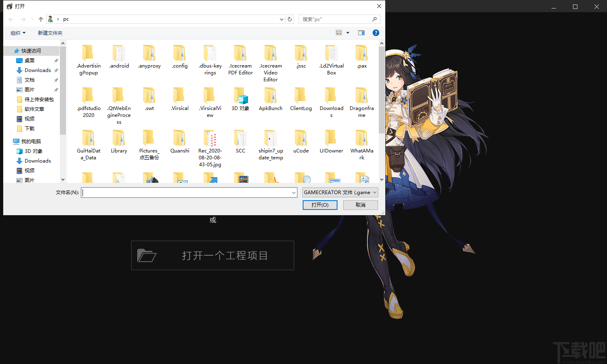607x364 pixels.
Task: Click the help question mark icon
Action: pyautogui.click(x=376, y=33)
